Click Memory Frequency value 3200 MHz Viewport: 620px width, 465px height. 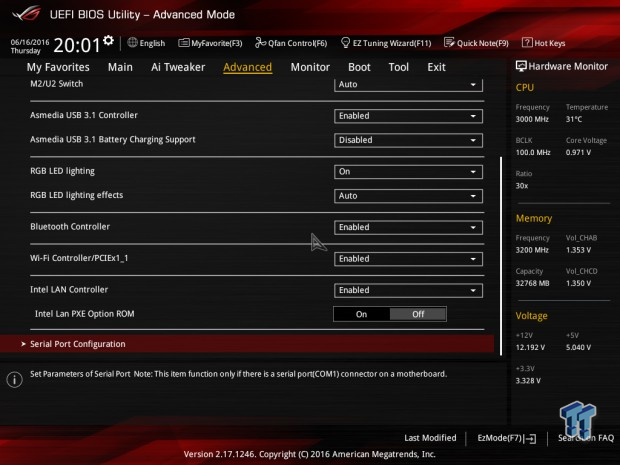coord(532,250)
